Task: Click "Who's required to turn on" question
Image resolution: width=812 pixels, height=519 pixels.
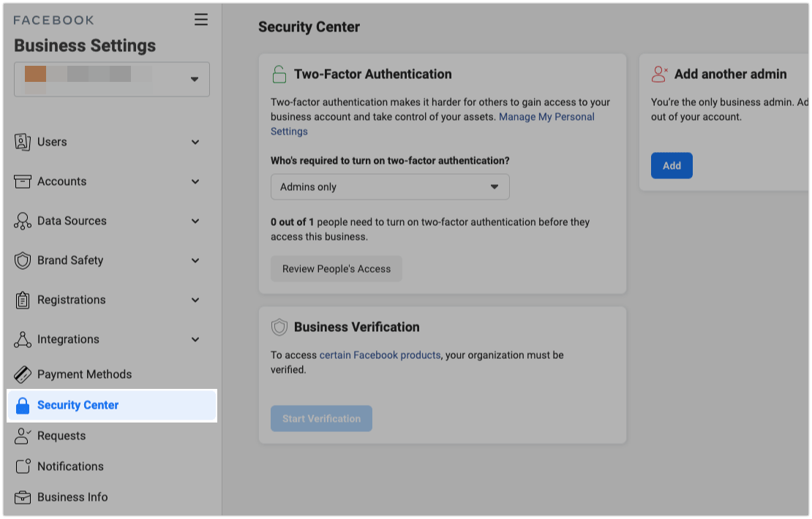Action: click(390, 161)
